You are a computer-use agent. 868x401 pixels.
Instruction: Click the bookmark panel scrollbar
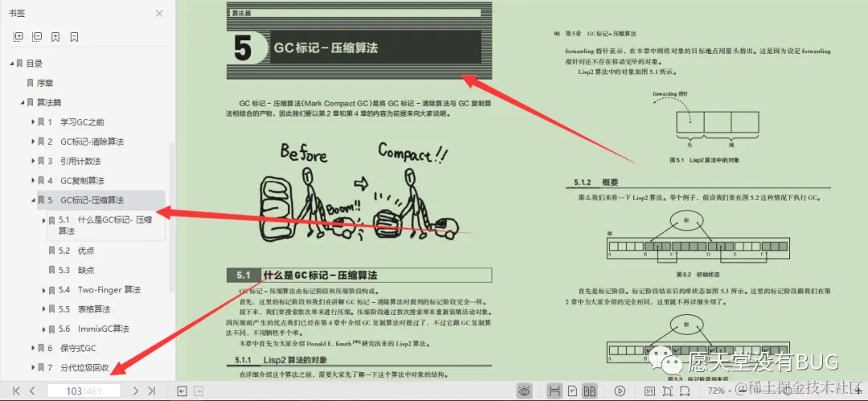172,216
